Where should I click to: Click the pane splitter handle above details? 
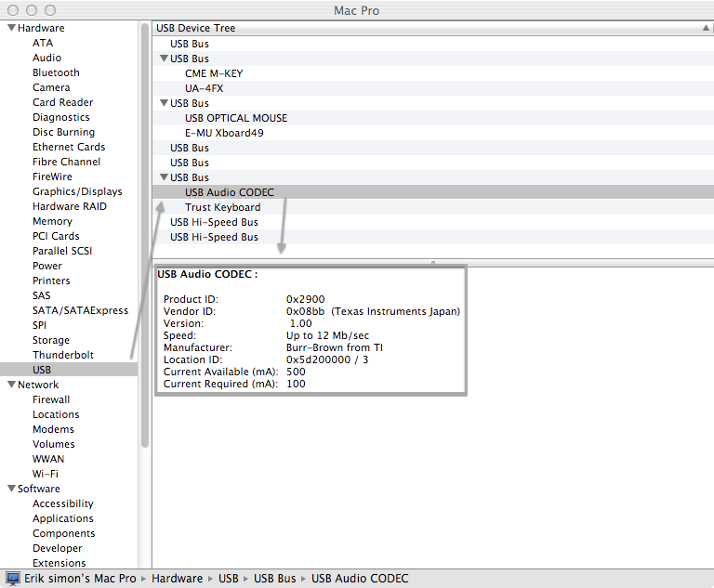tap(432, 263)
